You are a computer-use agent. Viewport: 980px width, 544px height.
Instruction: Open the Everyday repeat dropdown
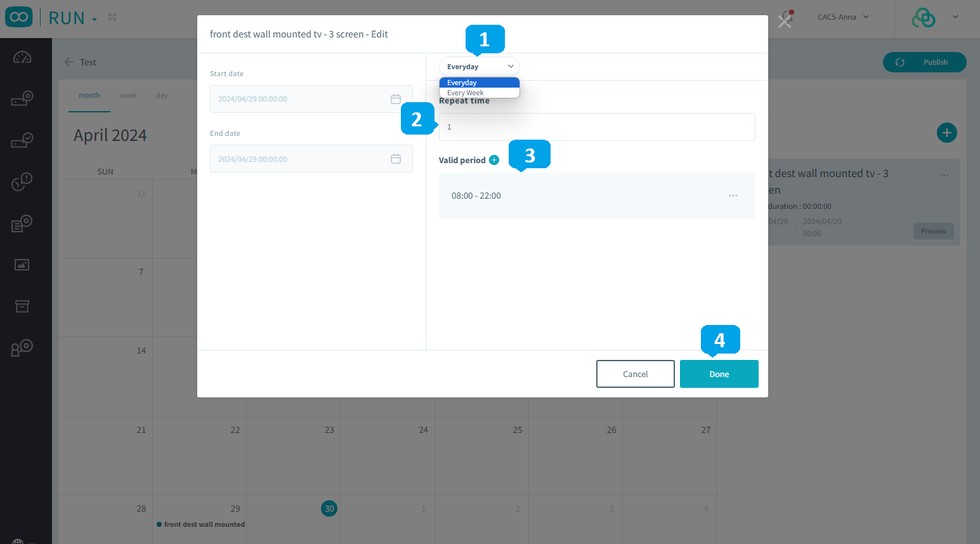pos(480,67)
